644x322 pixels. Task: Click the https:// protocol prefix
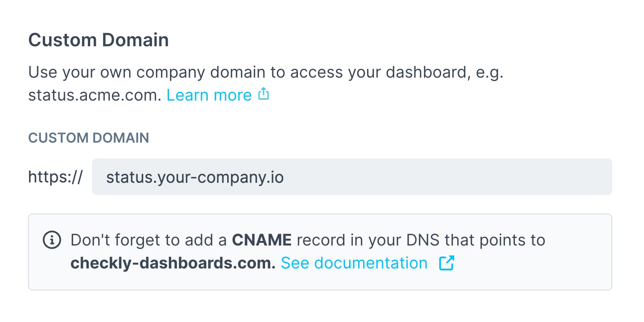click(x=56, y=177)
